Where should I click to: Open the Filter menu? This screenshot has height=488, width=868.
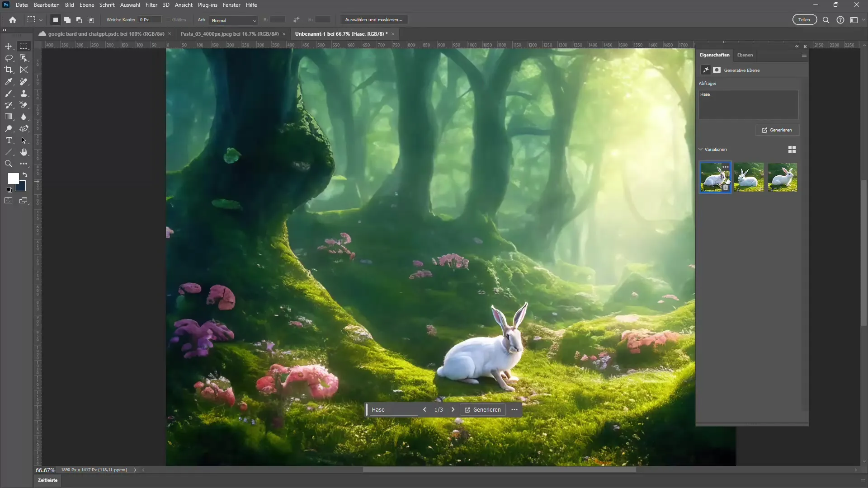pyautogui.click(x=151, y=5)
